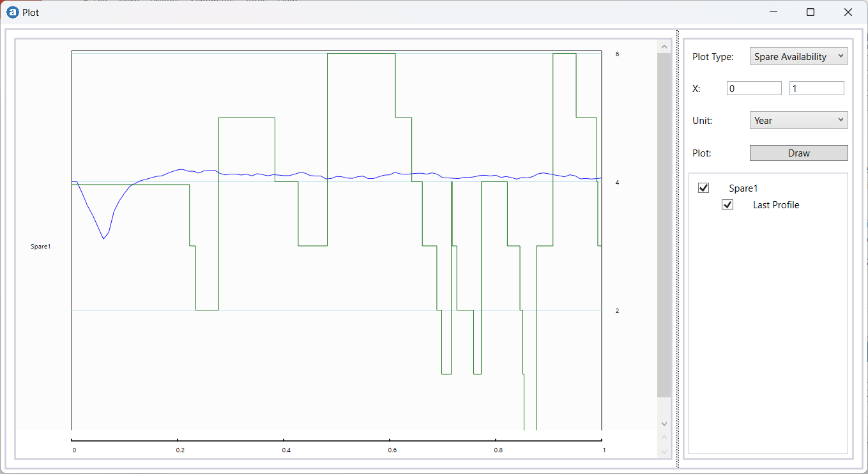The width and height of the screenshot is (868, 474).
Task: Click the Plot app icon in title bar
Action: (12, 12)
